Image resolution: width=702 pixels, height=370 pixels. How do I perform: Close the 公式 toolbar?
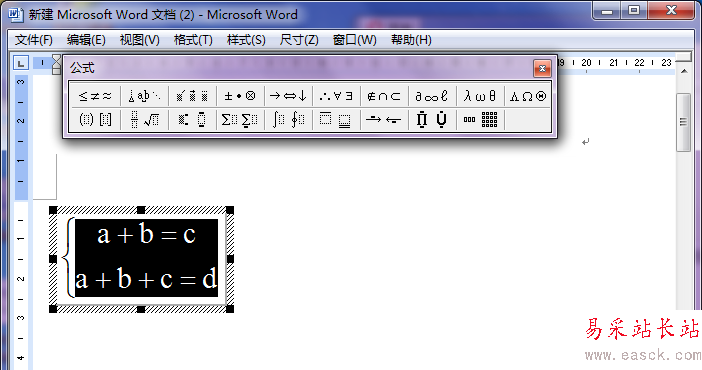tap(542, 69)
